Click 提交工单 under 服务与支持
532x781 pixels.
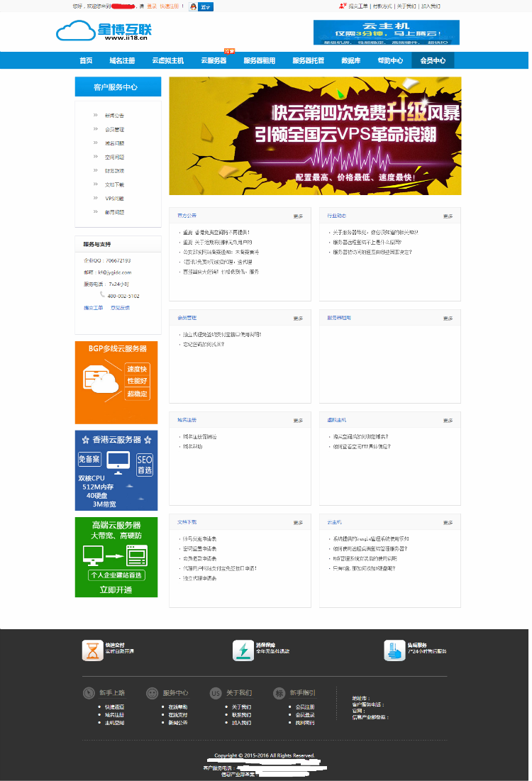[93, 308]
